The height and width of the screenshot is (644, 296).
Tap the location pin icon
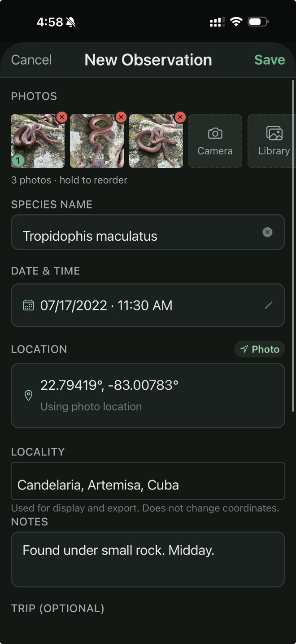(28, 395)
